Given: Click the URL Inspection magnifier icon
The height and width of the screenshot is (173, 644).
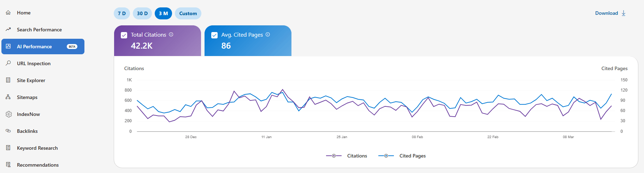Looking at the screenshot, I should click(8, 63).
